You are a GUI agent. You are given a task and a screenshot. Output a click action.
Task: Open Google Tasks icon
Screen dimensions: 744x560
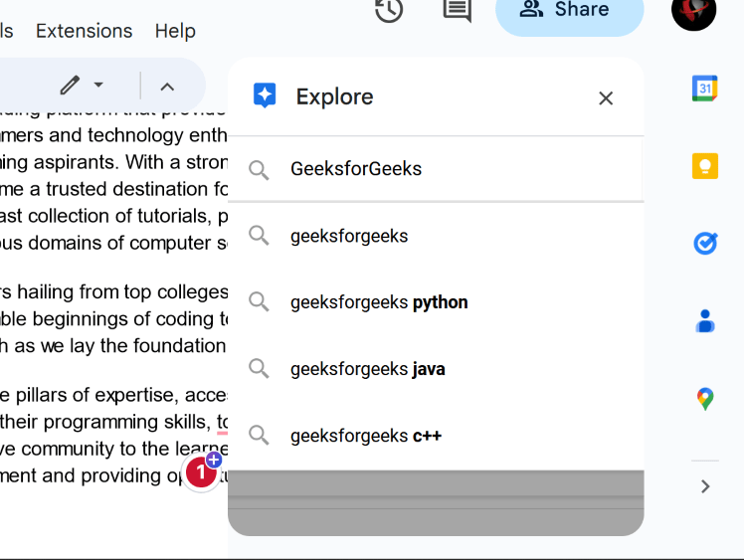pyautogui.click(x=705, y=243)
